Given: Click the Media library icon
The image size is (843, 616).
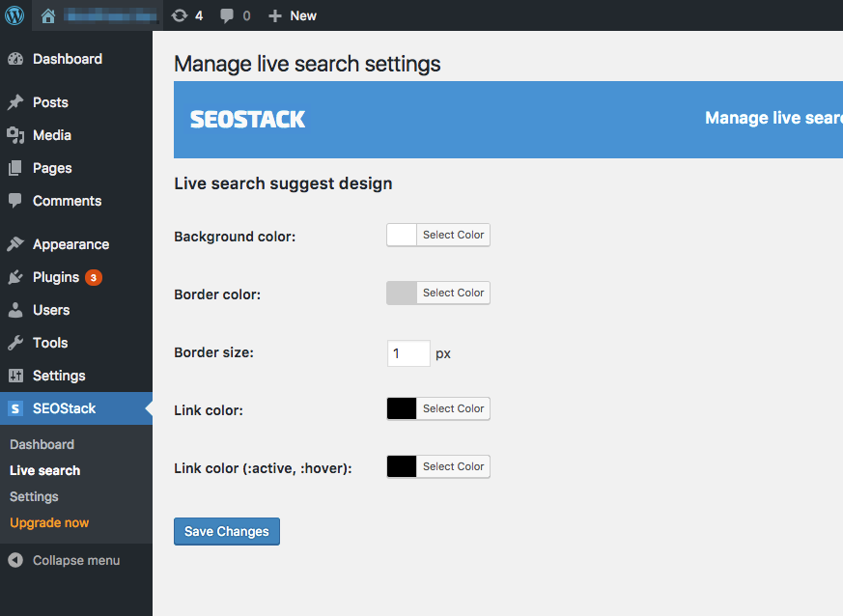Looking at the screenshot, I should pos(15,135).
